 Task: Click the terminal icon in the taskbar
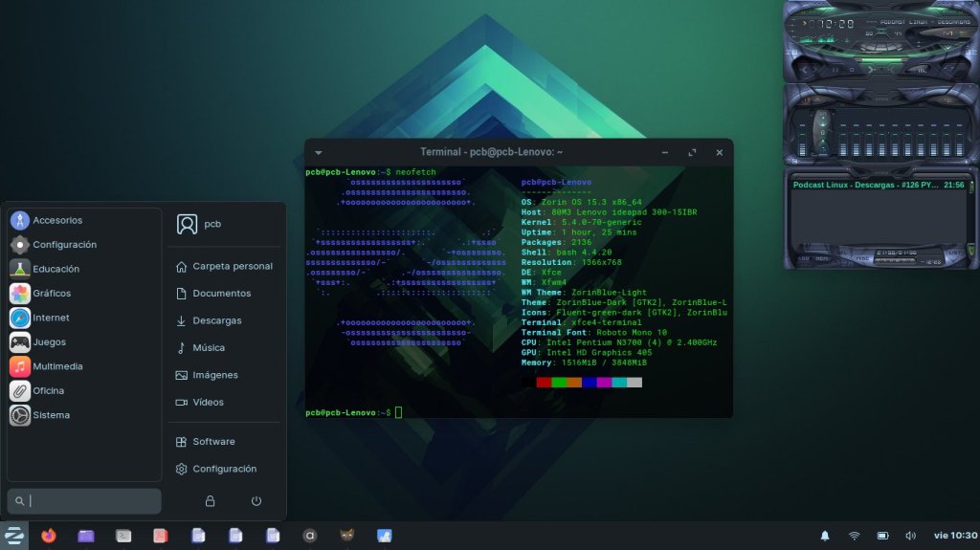[123, 536]
